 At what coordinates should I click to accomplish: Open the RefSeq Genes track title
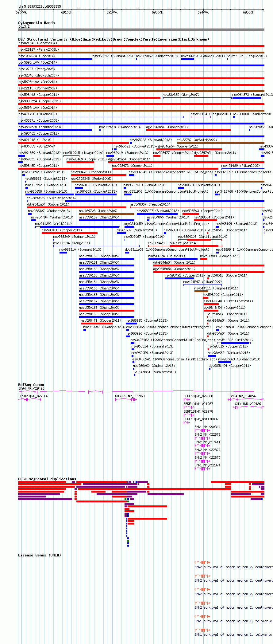31,385
